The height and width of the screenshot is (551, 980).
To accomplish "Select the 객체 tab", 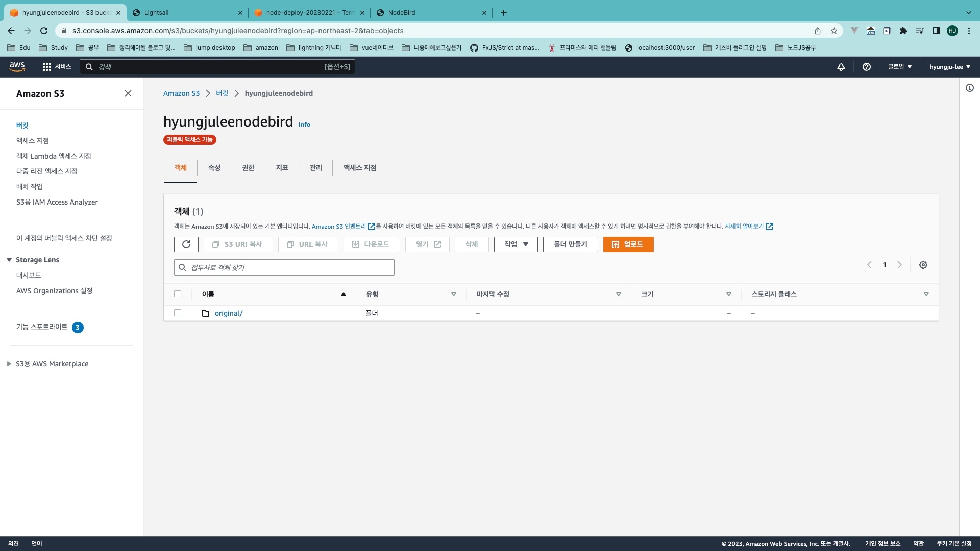I will (x=181, y=168).
